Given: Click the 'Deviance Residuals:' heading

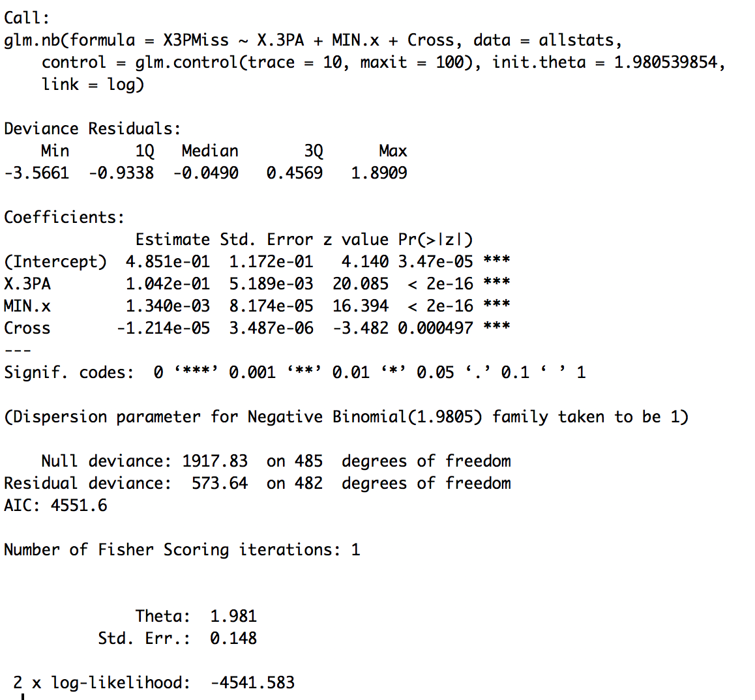Looking at the screenshot, I should [92, 128].
